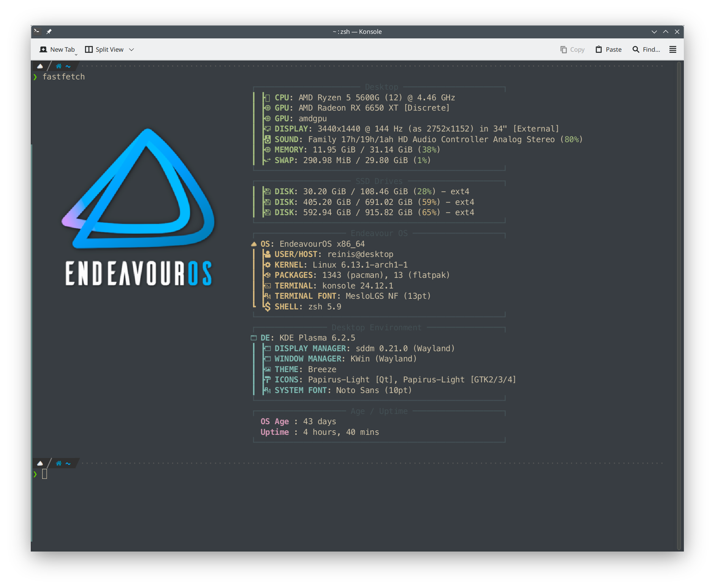715x588 pixels.
Task: Click the 'GPU: amdgpu' line
Action: (295, 119)
